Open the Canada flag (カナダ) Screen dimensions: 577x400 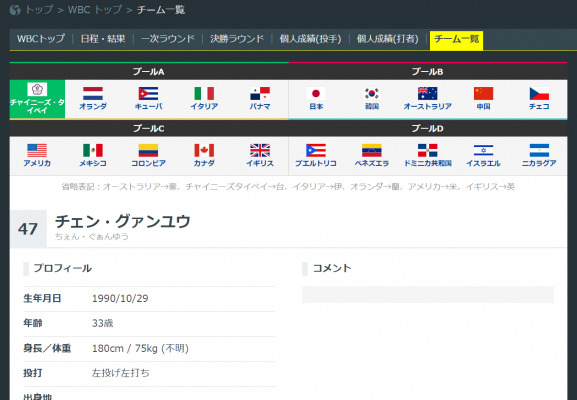[x=204, y=150]
